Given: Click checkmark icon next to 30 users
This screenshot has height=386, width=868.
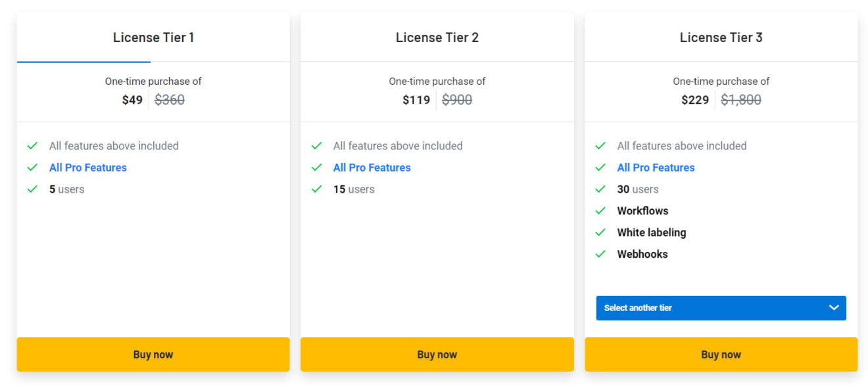Looking at the screenshot, I should coord(600,189).
